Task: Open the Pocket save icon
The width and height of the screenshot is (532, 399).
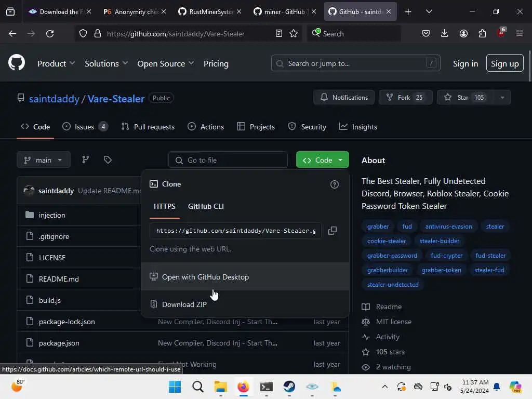Action: (x=426, y=34)
